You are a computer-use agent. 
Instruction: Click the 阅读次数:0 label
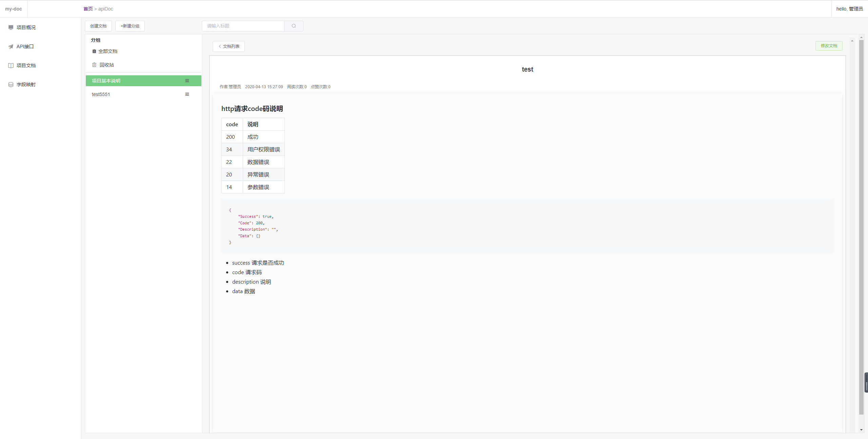[x=297, y=87]
